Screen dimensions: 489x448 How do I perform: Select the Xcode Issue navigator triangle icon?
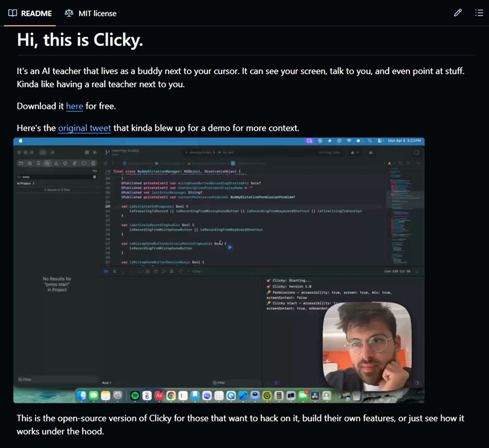pos(56,163)
